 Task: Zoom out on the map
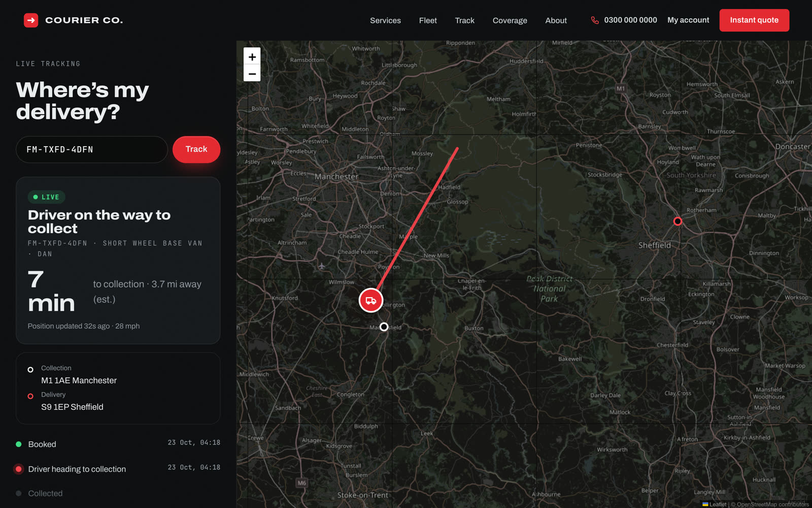252,73
